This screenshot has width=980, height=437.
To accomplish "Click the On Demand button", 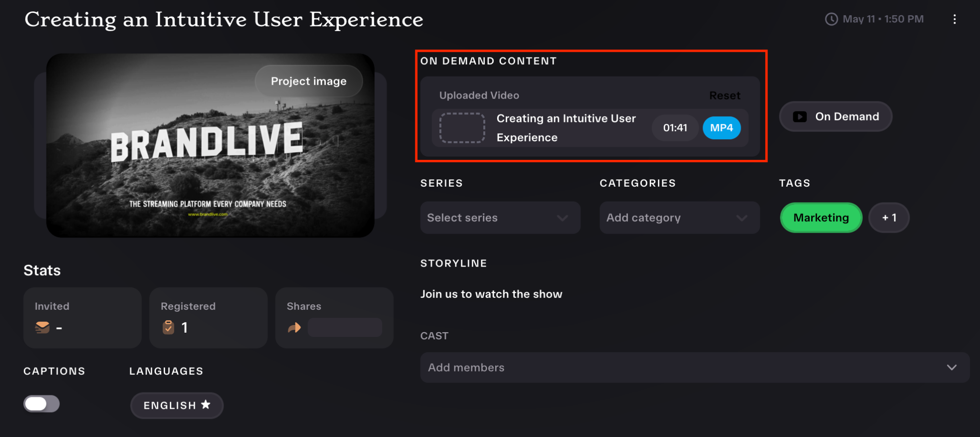I will tap(835, 116).
